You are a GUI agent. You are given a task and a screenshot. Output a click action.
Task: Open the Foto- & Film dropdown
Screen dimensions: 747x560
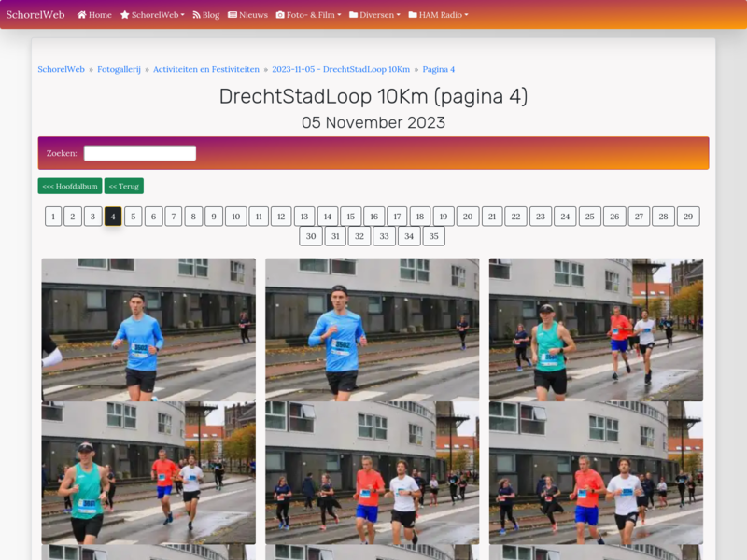309,15
